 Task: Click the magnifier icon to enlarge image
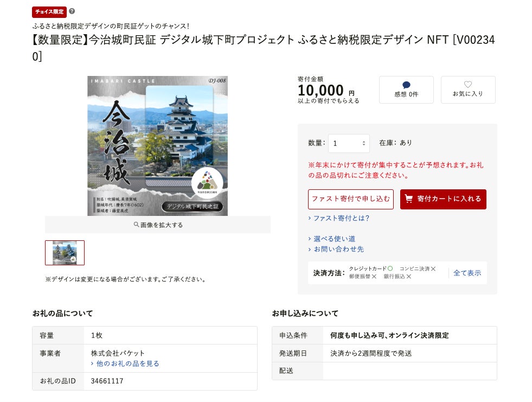coord(137,225)
